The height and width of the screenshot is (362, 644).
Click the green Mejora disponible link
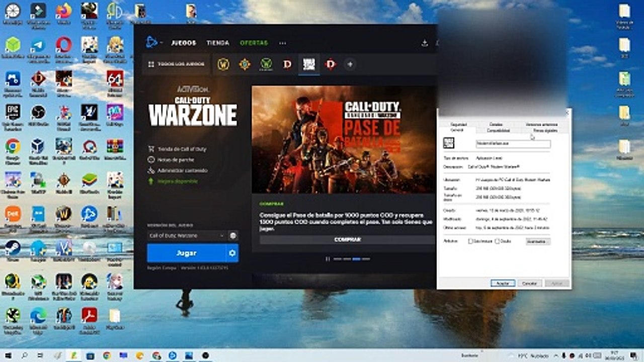(173, 181)
